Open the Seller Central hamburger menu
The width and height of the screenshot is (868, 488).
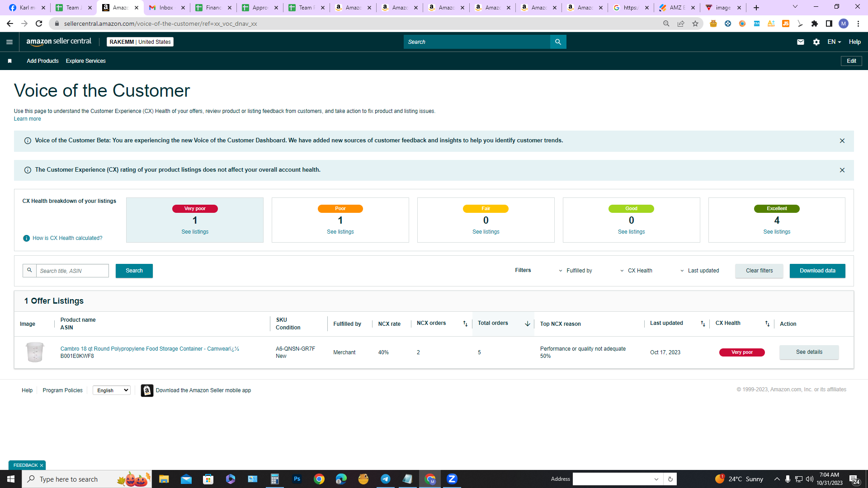[x=9, y=42]
